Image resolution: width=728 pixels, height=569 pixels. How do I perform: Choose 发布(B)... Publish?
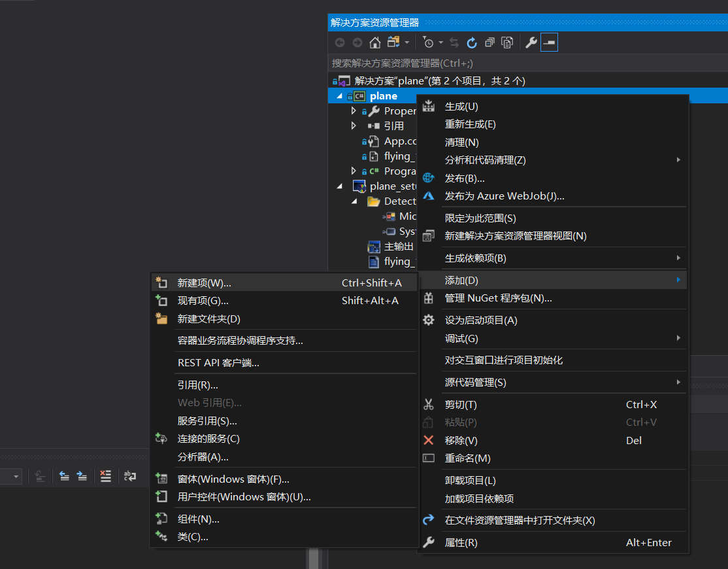[x=553, y=178]
